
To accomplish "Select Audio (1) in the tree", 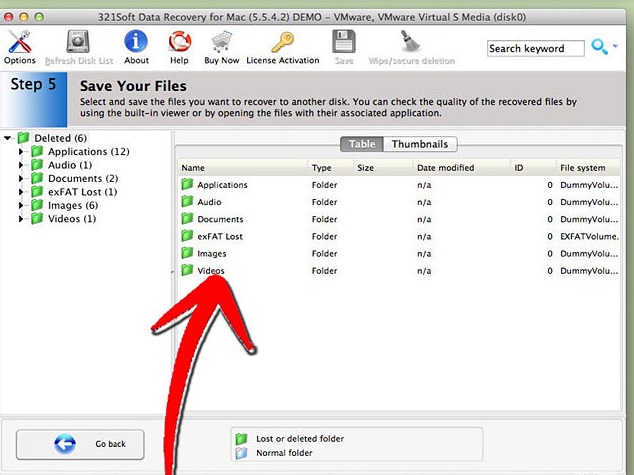I will point(70,165).
